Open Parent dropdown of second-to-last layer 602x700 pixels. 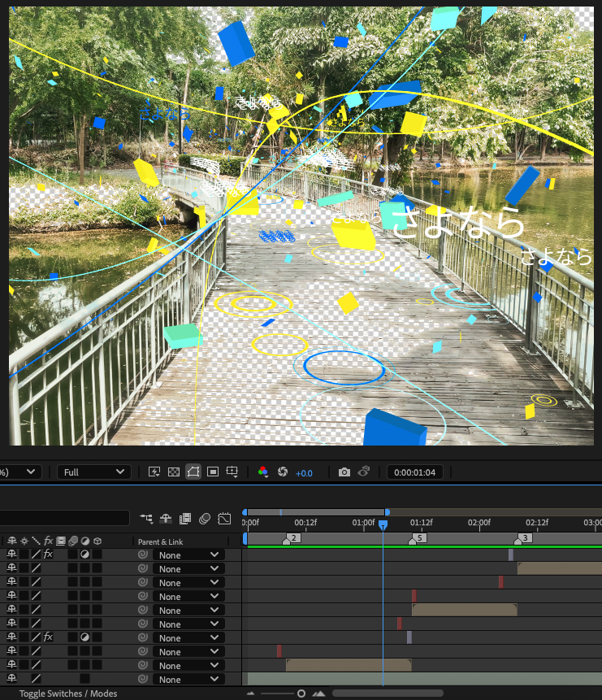(188, 665)
